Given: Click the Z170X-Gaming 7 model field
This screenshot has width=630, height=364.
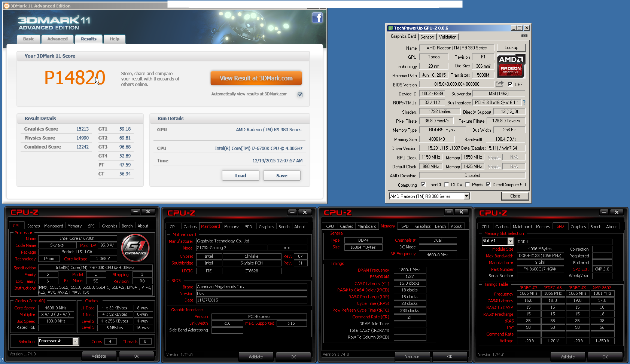Looking at the screenshot, I should click(231, 248).
